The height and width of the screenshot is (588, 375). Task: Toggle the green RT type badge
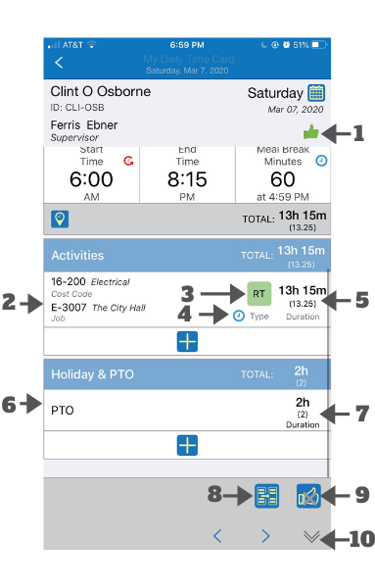pos(259,294)
